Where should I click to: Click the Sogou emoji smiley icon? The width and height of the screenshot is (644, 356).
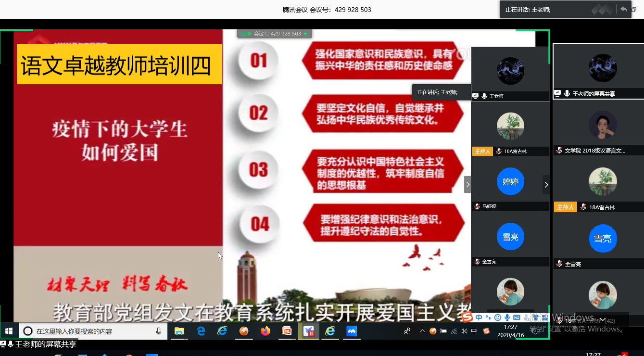pyautogui.click(x=498, y=318)
